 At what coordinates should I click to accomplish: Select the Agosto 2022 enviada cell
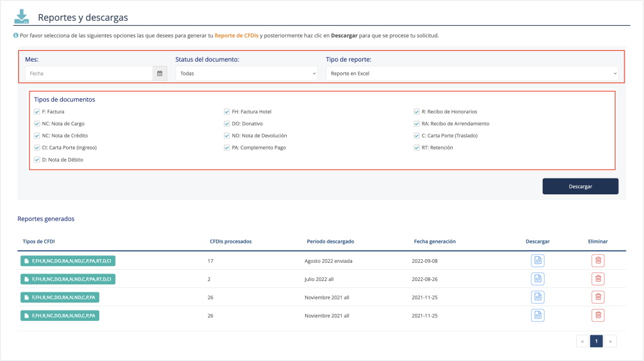pyautogui.click(x=328, y=261)
